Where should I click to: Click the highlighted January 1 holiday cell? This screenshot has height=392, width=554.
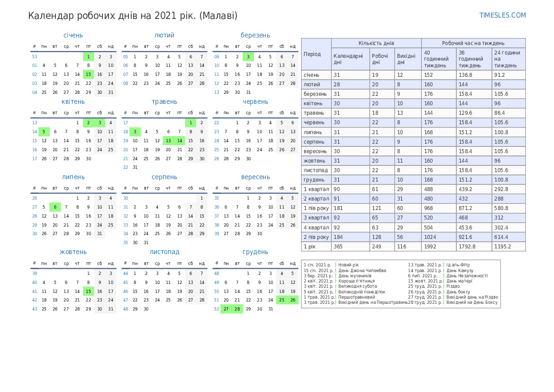click(88, 57)
